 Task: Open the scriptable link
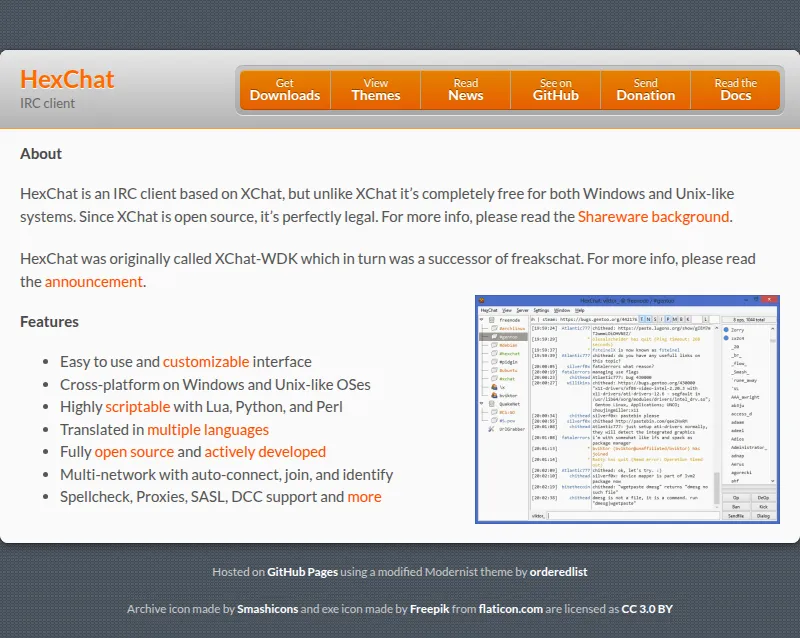(x=138, y=407)
